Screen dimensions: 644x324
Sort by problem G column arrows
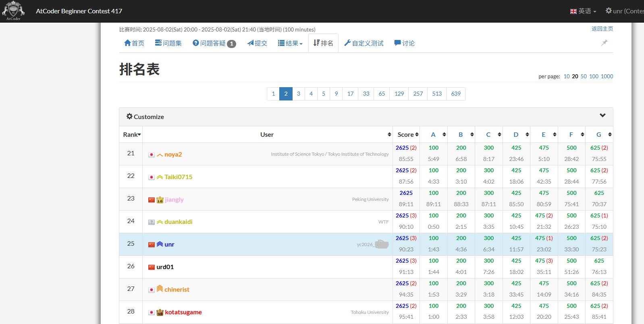pyautogui.click(x=610, y=135)
